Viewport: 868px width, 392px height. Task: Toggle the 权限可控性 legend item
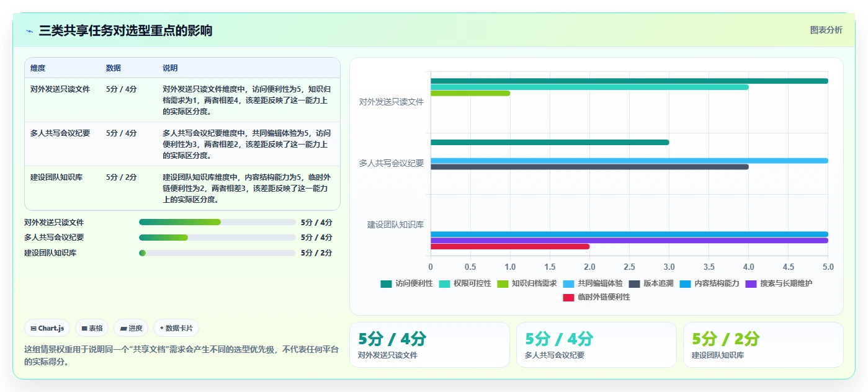point(465,283)
